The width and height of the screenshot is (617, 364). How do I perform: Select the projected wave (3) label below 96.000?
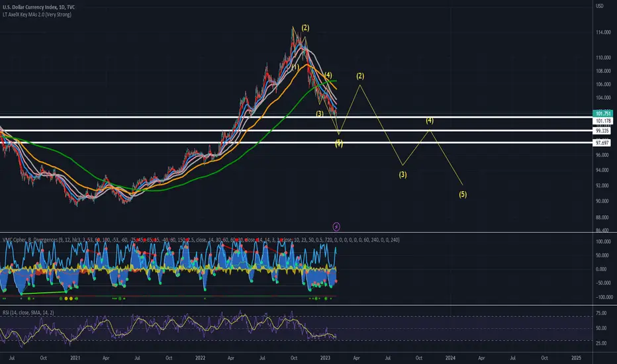point(403,175)
